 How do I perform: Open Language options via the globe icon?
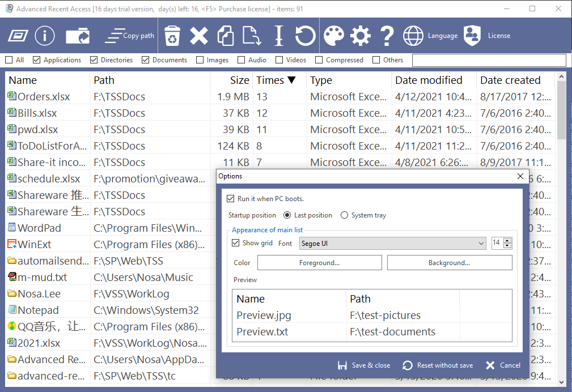click(x=413, y=35)
